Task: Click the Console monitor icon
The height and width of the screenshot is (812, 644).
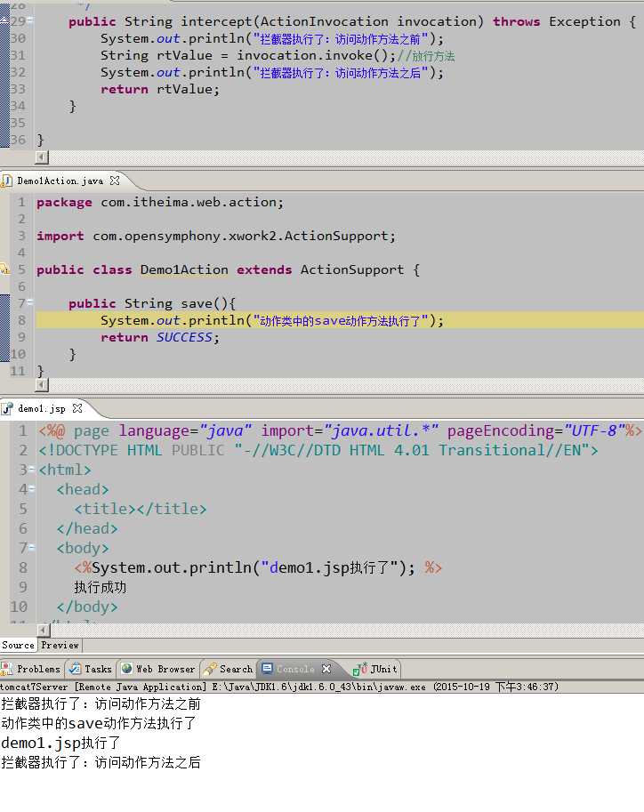Action: click(x=268, y=668)
